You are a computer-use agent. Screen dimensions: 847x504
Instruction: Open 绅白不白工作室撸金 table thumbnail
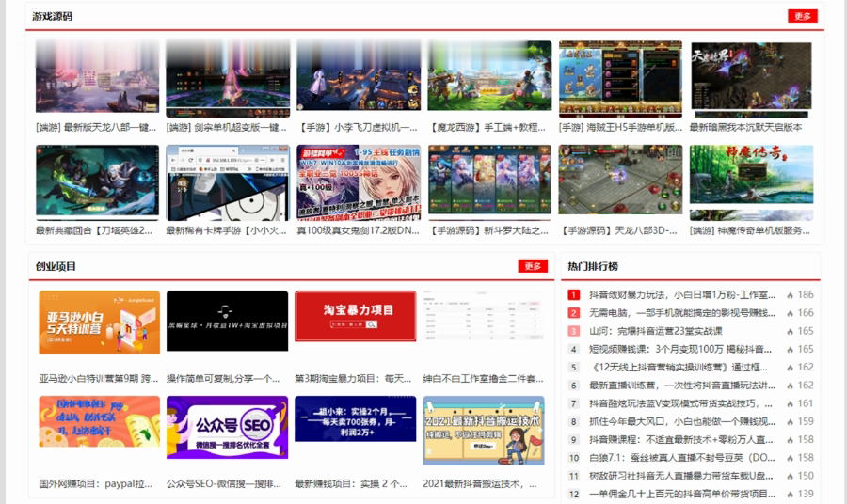click(484, 316)
